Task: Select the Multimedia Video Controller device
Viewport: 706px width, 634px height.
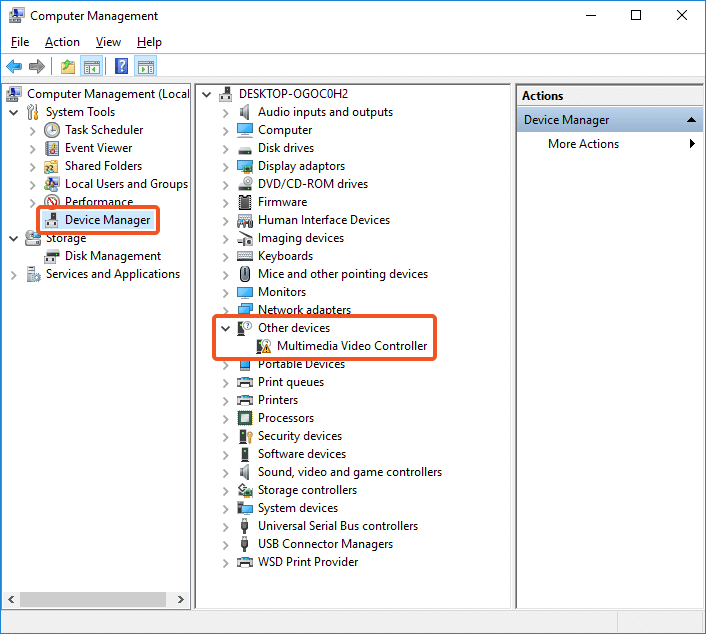Action: 352,346
